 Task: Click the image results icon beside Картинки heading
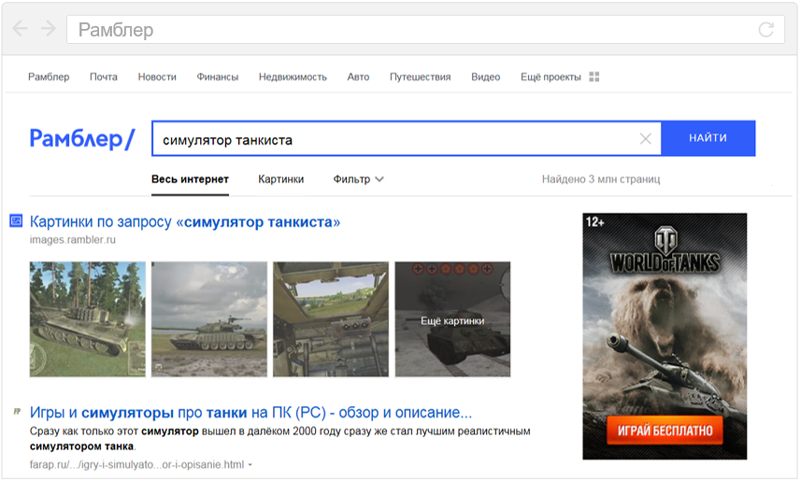(16, 221)
